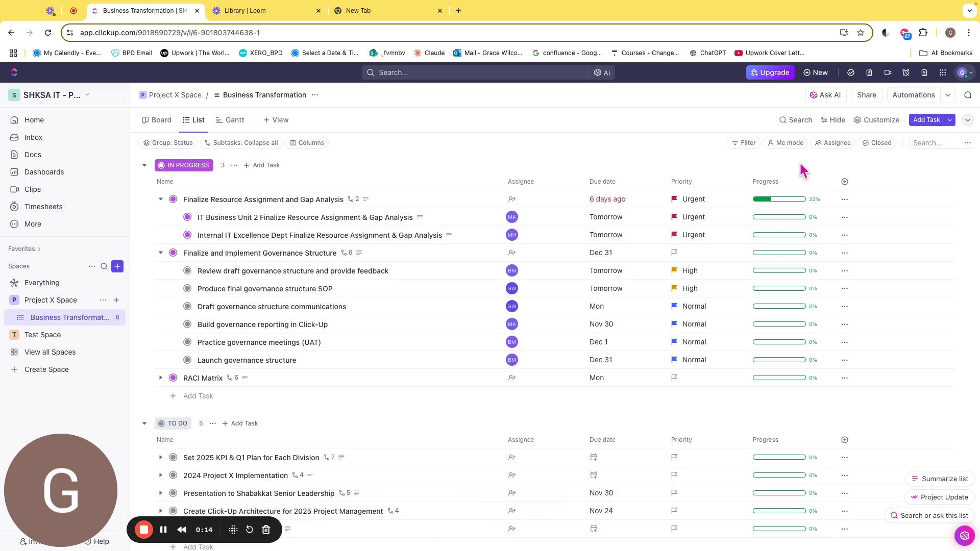Click the reminder alarm clock icon
This screenshot has width=980, height=551.
(x=906, y=72)
